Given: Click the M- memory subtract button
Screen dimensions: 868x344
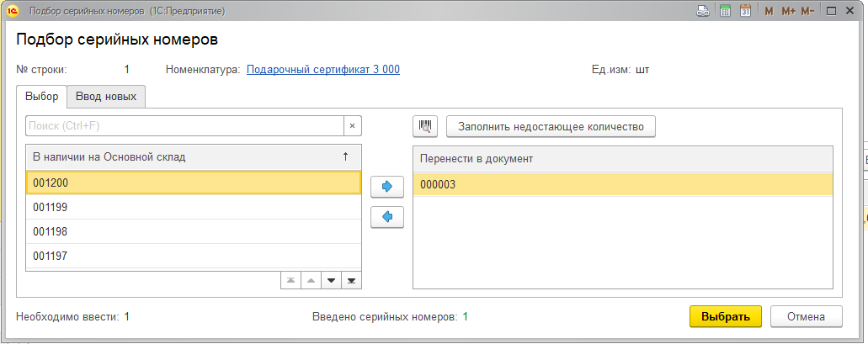Looking at the screenshot, I should pyautogui.click(x=807, y=11).
